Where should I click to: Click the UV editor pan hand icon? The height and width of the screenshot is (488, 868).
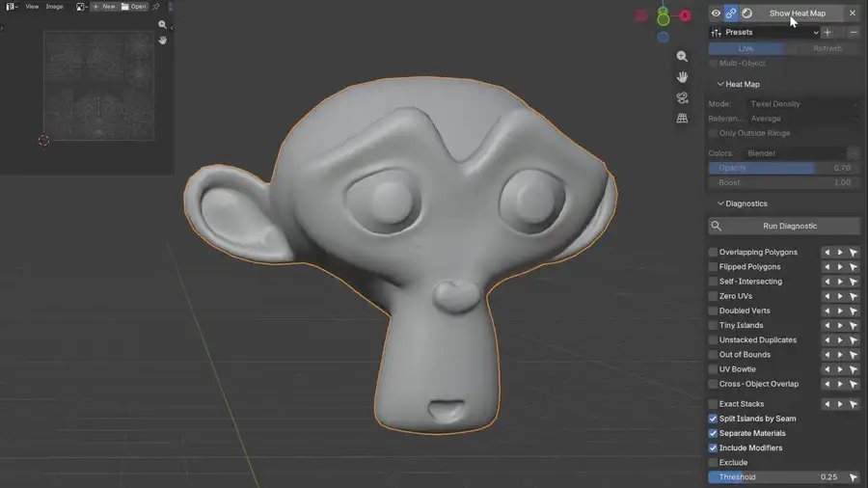pos(162,41)
